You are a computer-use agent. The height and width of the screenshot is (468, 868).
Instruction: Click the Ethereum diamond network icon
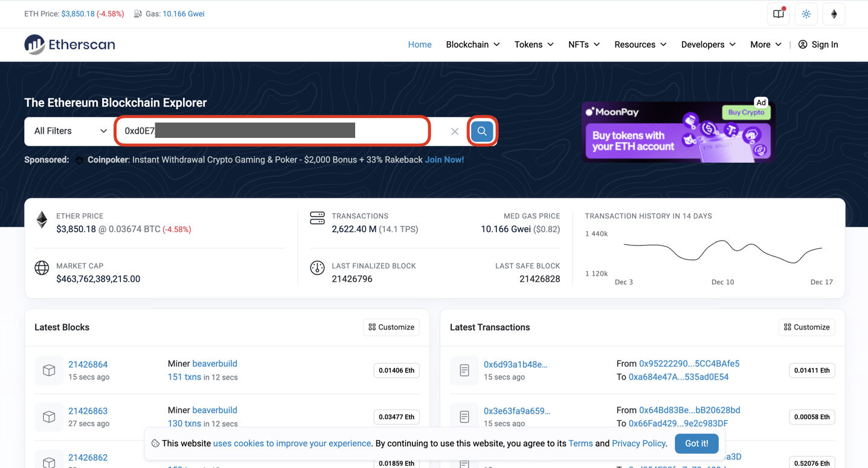(834, 14)
